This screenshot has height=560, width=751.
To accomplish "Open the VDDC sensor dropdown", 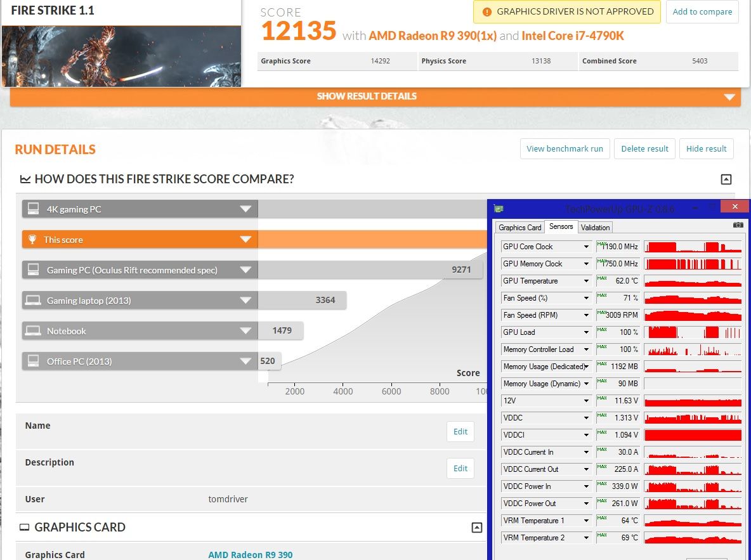I will pyautogui.click(x=585, y=418).
